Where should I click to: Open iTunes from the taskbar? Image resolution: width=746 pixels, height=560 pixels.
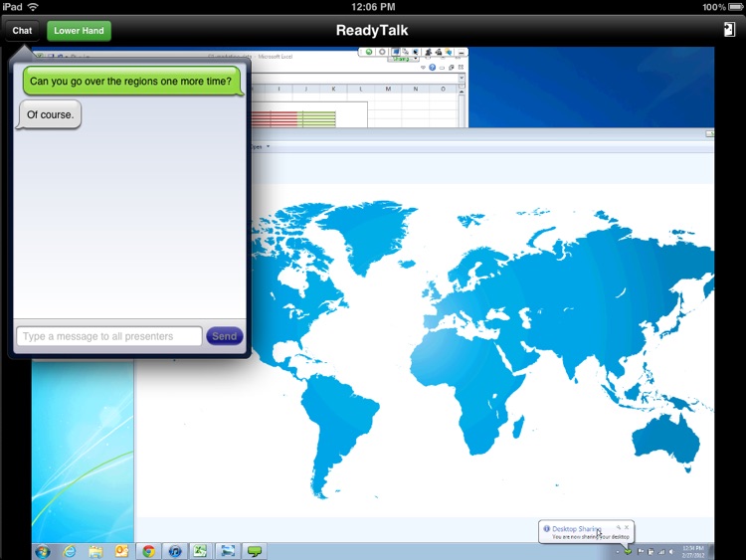point(175,551)
